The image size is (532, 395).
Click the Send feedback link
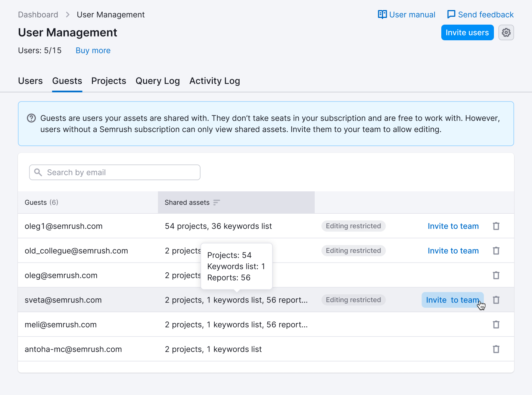(480, 15)
